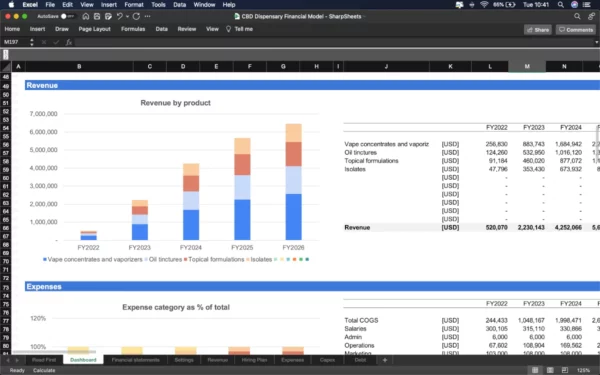600x375 pixels.
Task: Open the Formulas ribbon tab
Action: tap(133, 29)
